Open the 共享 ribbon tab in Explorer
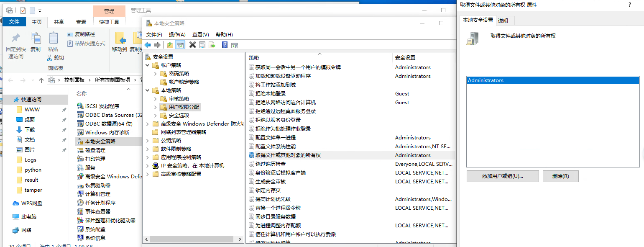The height and width of the screenshot is (247, 644). click(59, 22)
